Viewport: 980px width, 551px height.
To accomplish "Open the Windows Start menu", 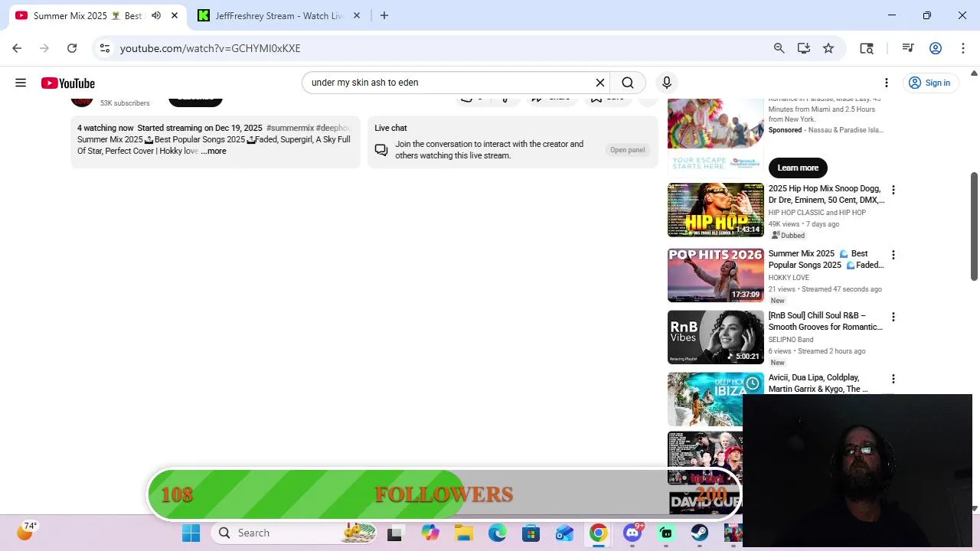I will pos(191,533).
